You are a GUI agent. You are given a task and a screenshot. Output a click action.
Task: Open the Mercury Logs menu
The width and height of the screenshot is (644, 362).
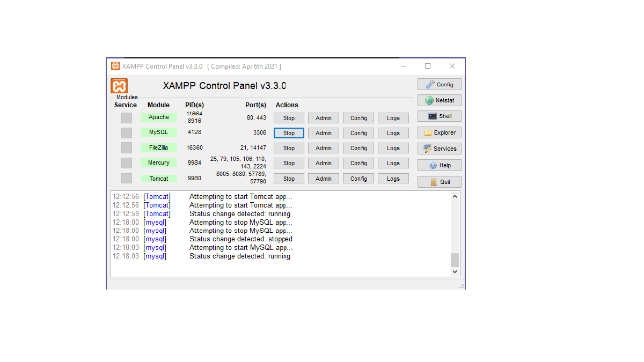(393, 163)
